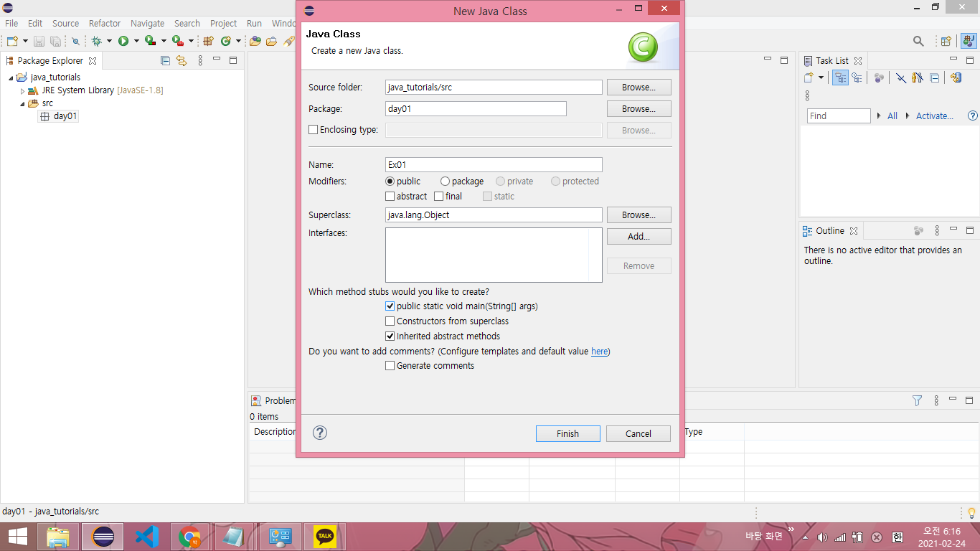Open Package Explorer view menu dots
The image size is (980, 551).
tap(200, 60)
